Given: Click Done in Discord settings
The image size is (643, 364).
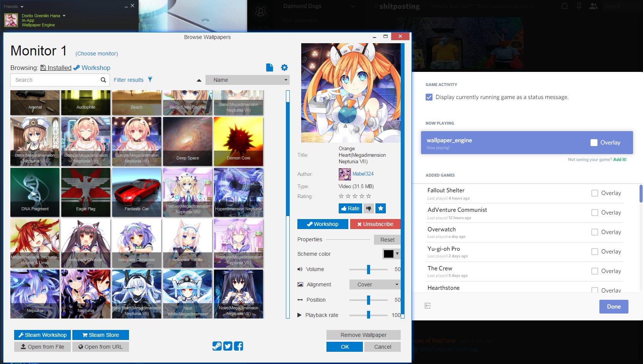Looking at the screenshot, I should pyautogui.click(x=614, y=306).
